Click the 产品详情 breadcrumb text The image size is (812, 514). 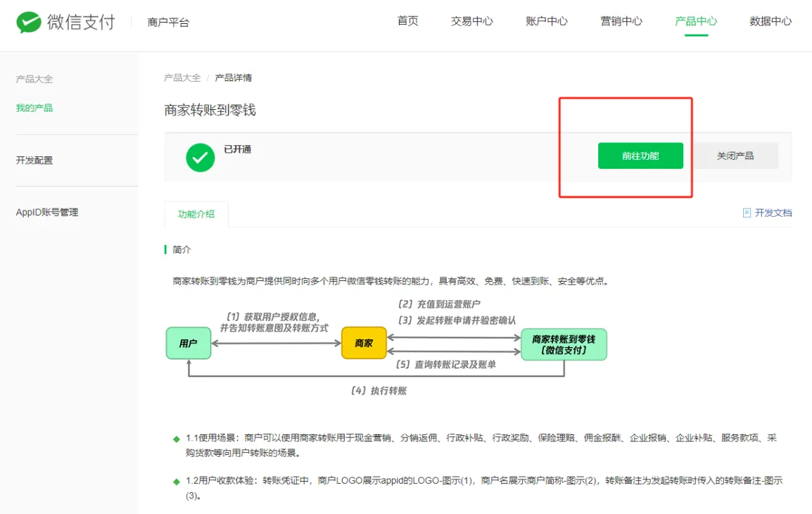tap(233, 77)
